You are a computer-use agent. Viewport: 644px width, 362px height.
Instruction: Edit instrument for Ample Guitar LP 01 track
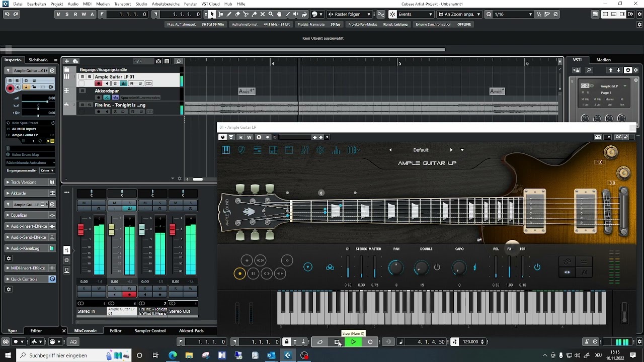(115, 83)
